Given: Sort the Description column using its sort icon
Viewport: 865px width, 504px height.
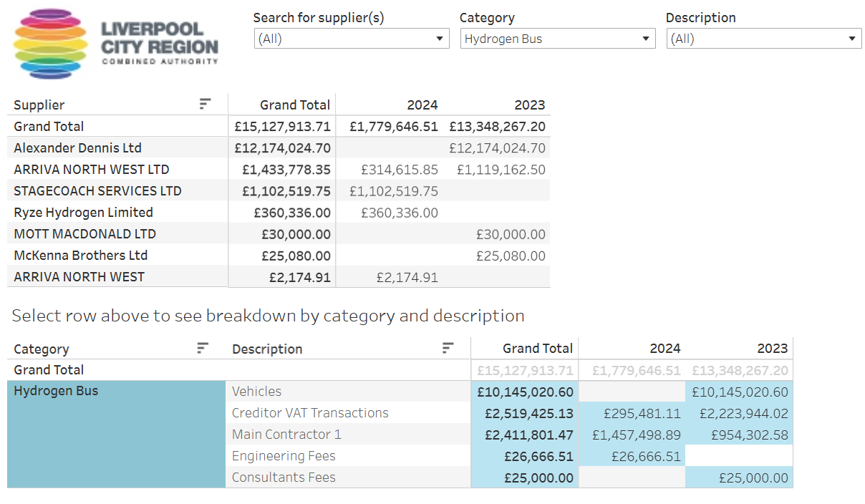Looking at the screenshot, I should tap(448, 349).
